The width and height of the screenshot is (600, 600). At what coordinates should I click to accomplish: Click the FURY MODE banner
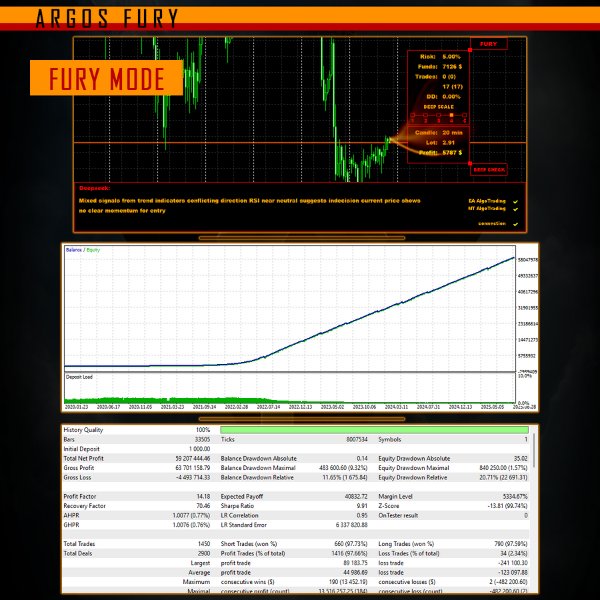click(x=106, y=78)
